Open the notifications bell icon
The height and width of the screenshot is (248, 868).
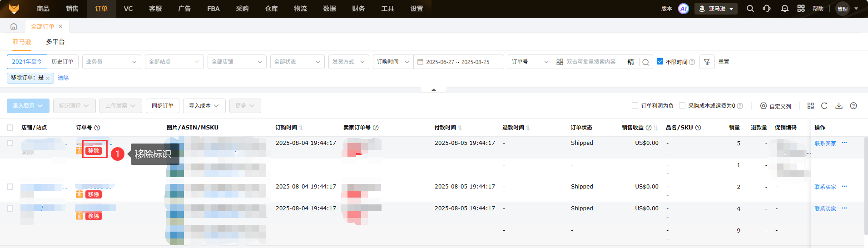pos(784,9)
